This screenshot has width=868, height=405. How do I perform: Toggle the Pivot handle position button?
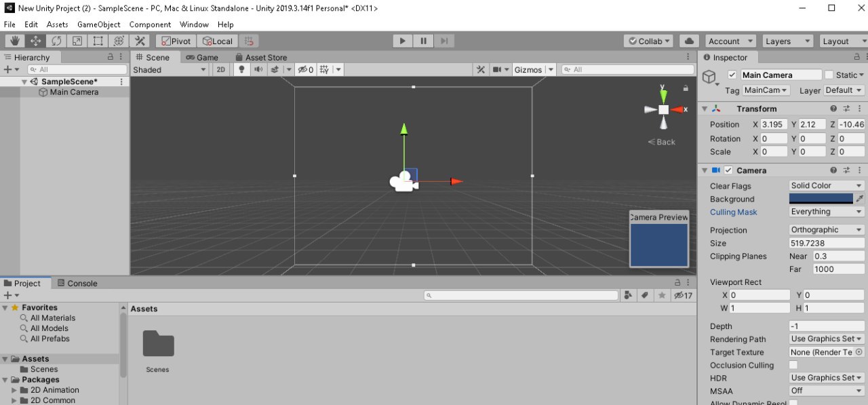pos(175,41)
